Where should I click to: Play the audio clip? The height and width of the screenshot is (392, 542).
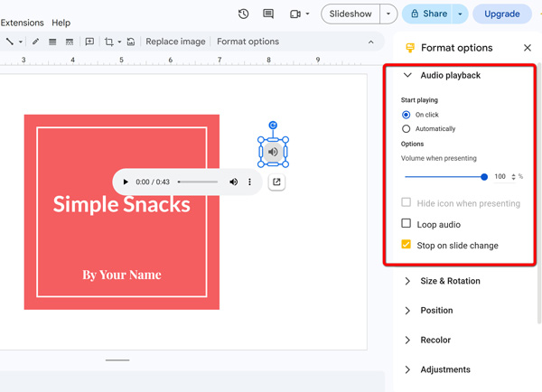(126, 182)
